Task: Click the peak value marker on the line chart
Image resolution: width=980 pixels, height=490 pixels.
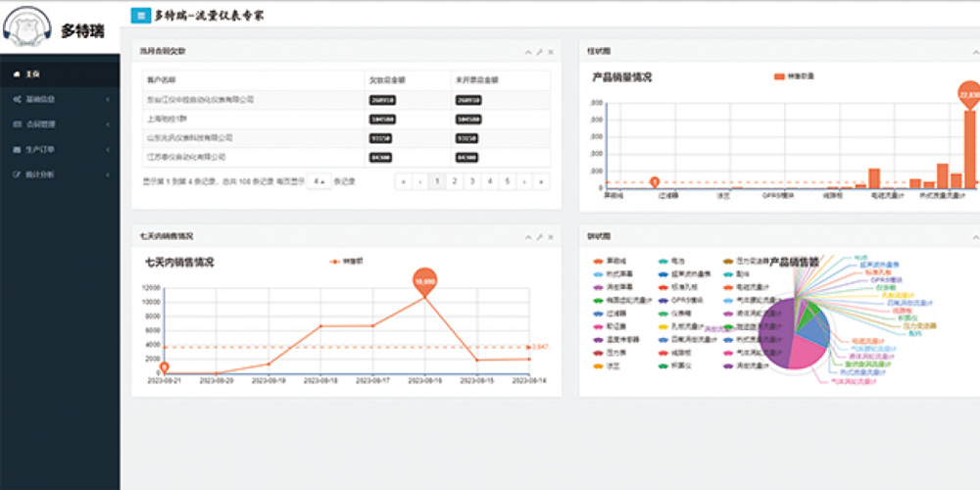Action: [424, 280]
